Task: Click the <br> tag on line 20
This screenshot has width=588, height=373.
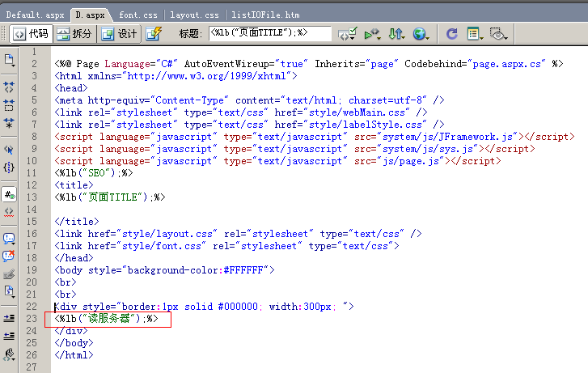Action: [66, 282]
